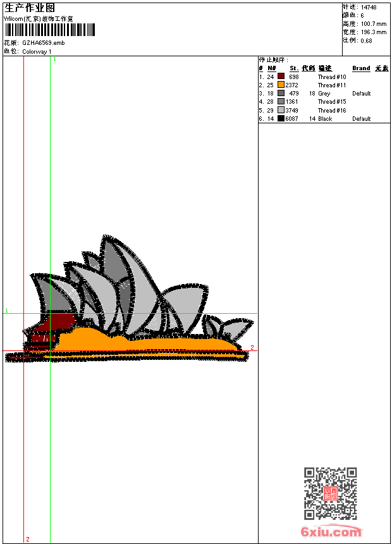Pick the light grey swatch for Thread #16

(x=281, y=110)
